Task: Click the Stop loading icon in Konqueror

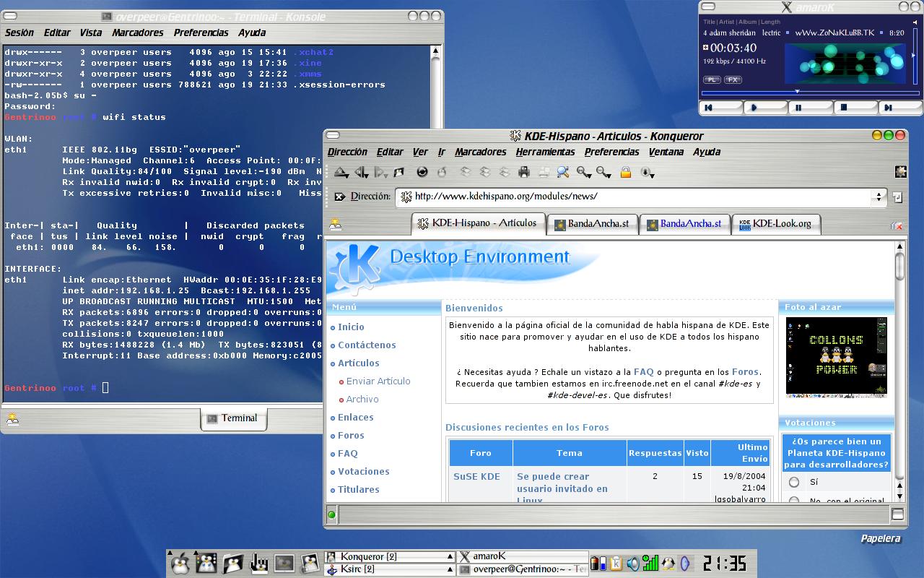Action: (442, 172)
